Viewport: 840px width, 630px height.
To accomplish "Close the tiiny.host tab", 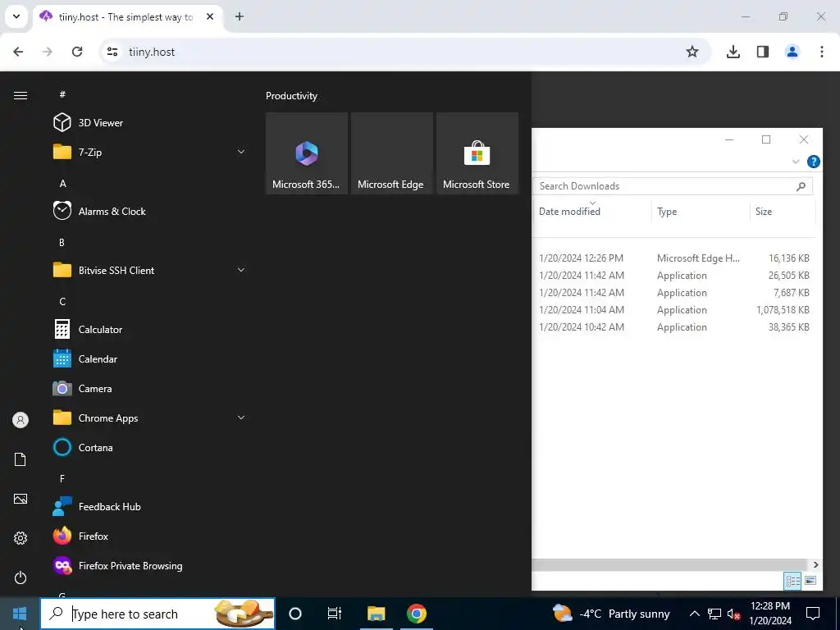I will [210, 16].
